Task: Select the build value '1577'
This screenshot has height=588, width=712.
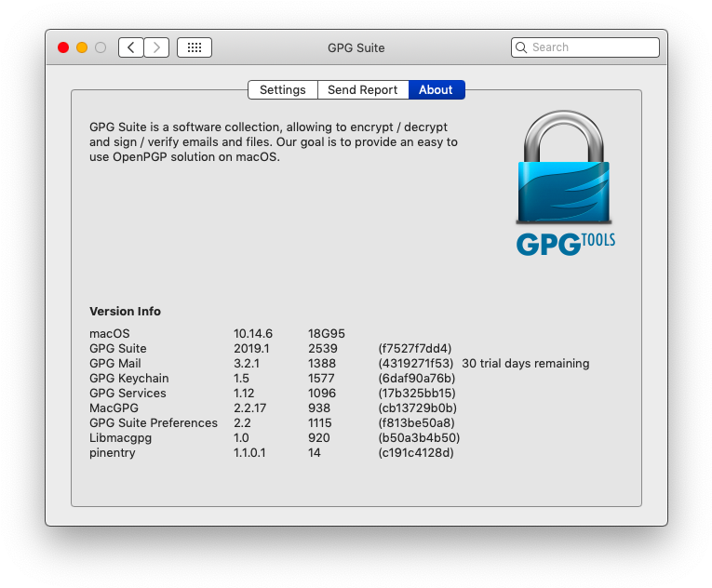Action: pos(321,379)
